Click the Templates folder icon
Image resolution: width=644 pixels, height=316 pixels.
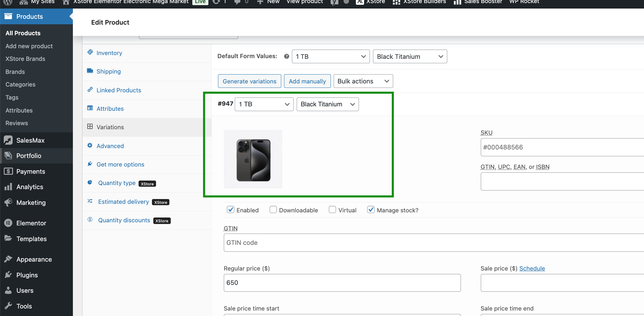(x=8, y=238)
